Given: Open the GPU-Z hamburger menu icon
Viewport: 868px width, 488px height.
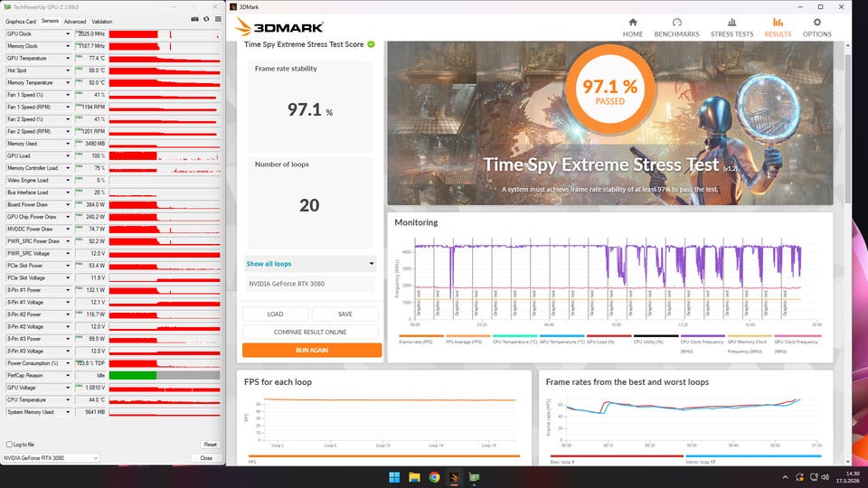Looking at the screenshot, I should (x=218, y=19).
